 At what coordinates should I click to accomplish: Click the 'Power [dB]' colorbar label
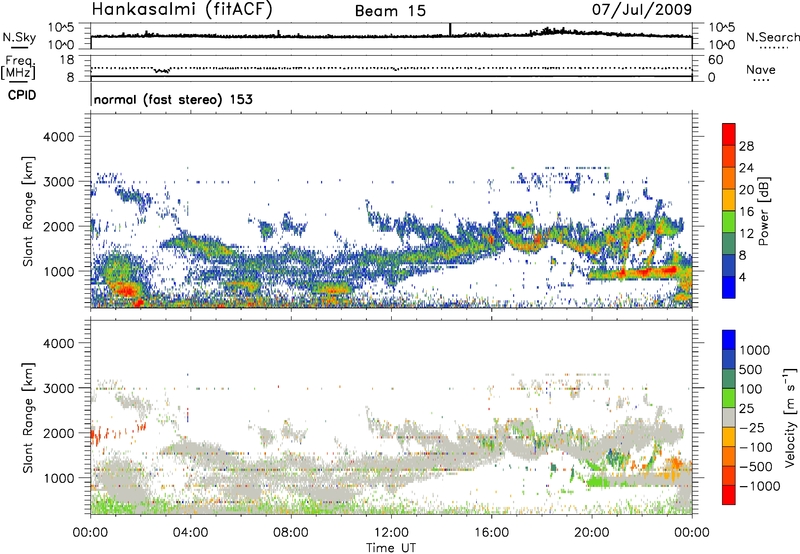tap(764, 211)
